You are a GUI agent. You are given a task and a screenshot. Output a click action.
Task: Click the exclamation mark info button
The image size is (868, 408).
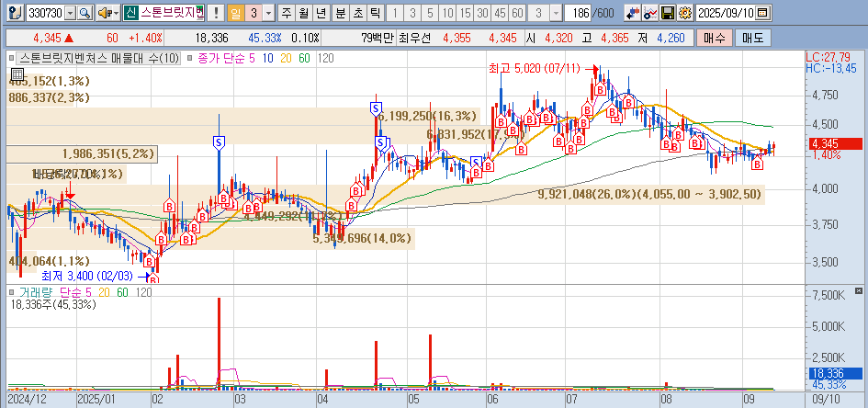point(216,13)
